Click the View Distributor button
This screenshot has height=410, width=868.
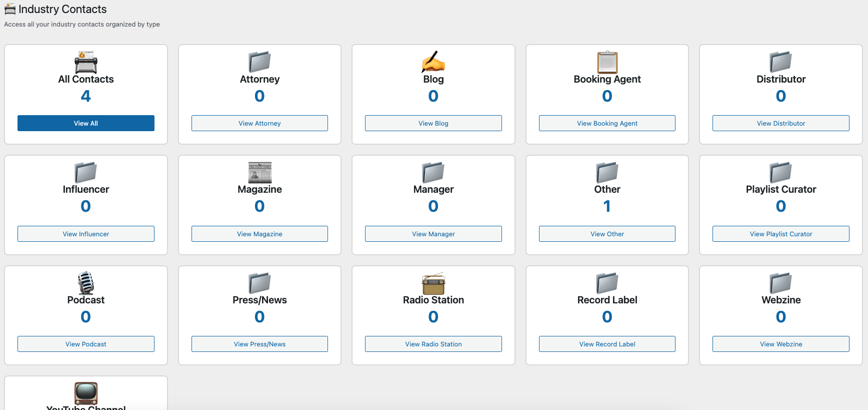[x=780, y=123]
